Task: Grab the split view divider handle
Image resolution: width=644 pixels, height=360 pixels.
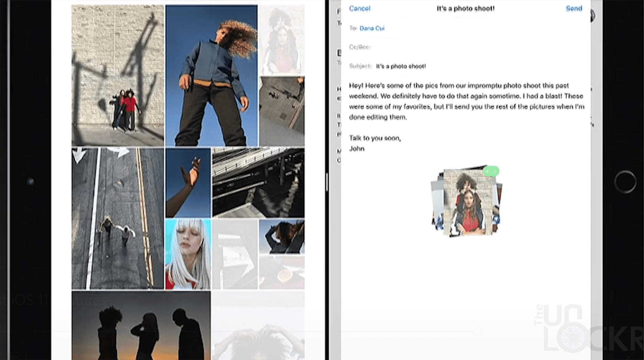Action: click(327, 182)
